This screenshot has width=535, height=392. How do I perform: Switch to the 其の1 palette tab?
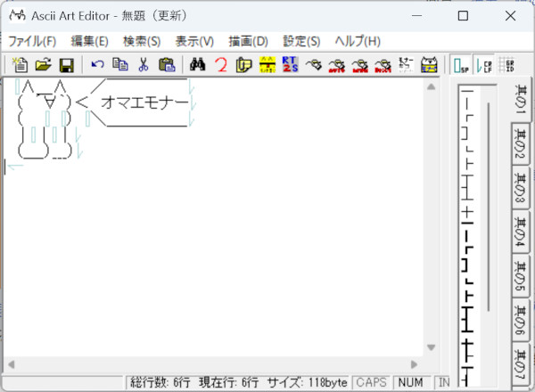pos(521,100)
